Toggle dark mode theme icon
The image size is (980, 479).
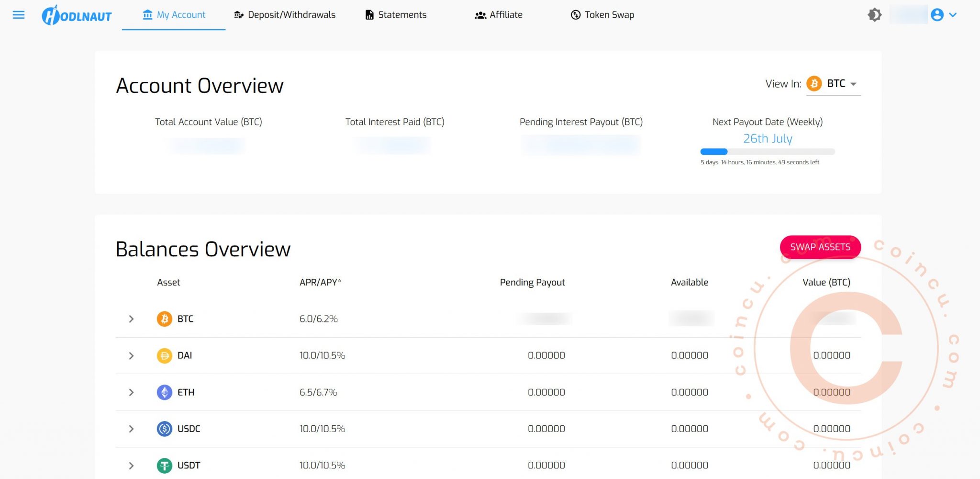874,15
